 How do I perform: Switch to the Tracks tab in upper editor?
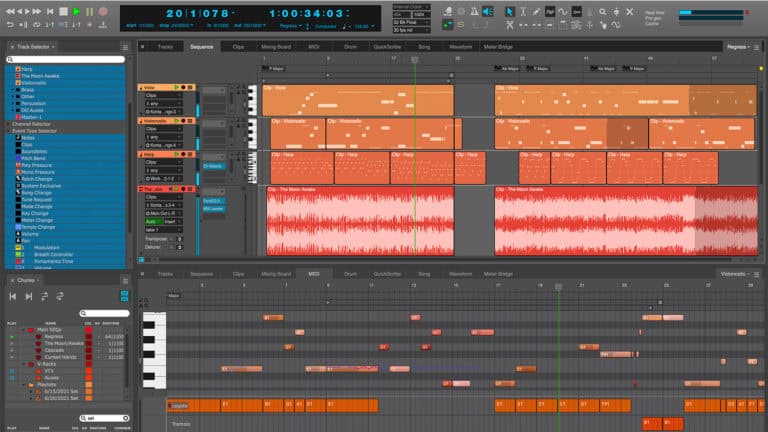click(165, 47)
